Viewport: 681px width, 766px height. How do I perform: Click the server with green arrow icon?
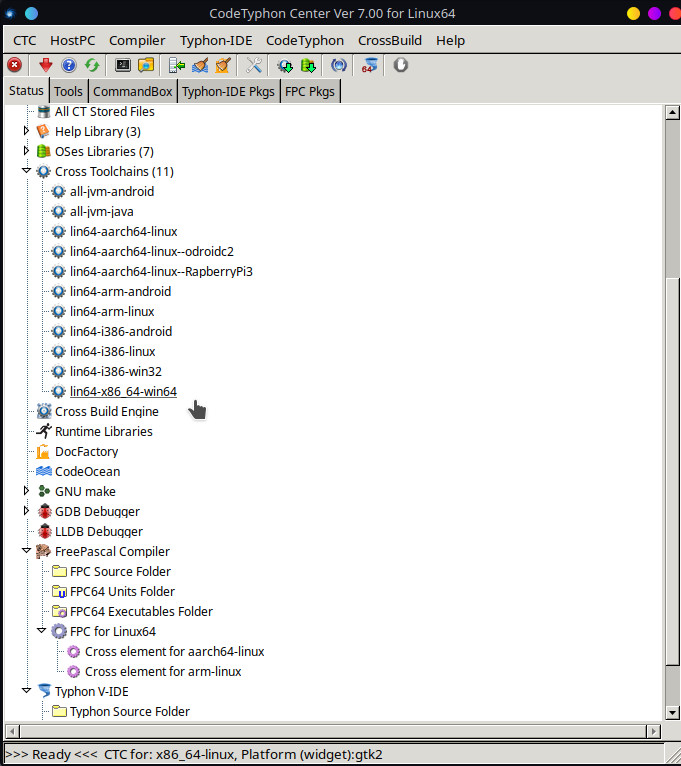tap(176, 65)
